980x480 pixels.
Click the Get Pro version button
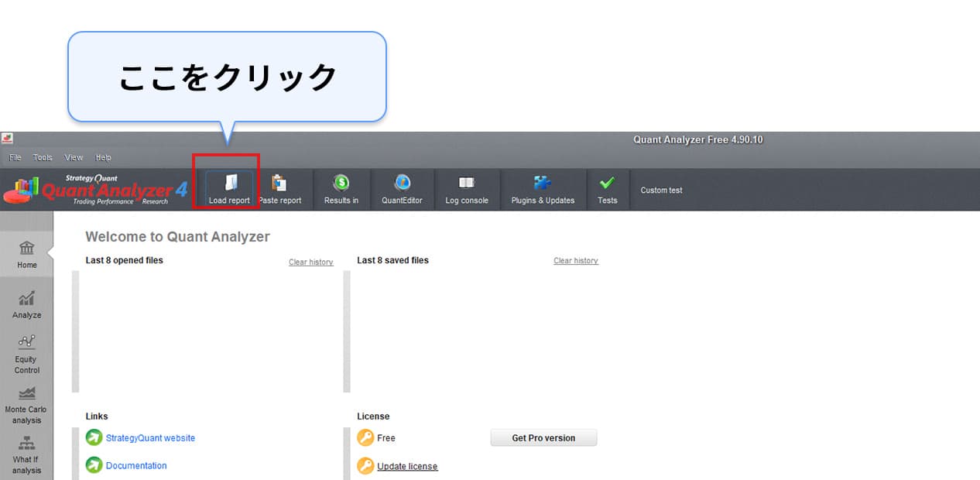click(x=543, y=437)
